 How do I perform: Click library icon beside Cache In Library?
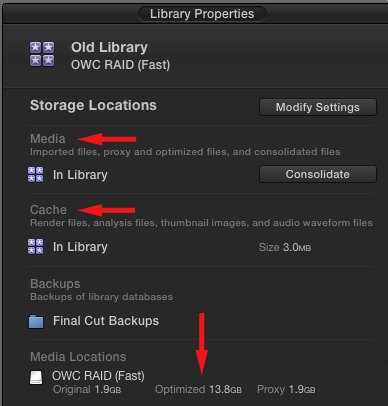(x=35, y=247)
